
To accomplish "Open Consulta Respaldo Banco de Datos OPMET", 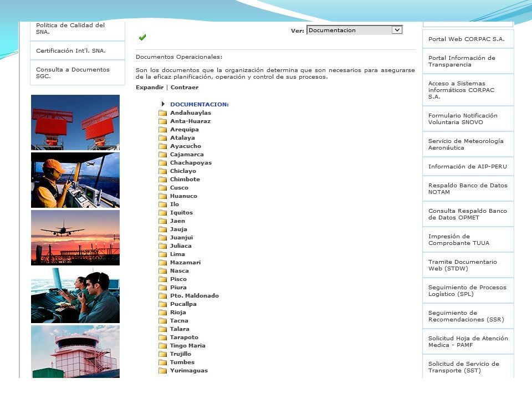I will pos(468,214).
